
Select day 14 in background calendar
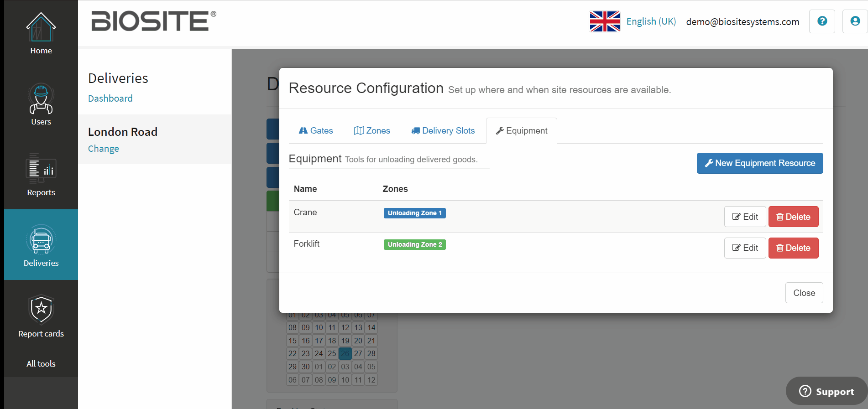click(x=371, y=327)
